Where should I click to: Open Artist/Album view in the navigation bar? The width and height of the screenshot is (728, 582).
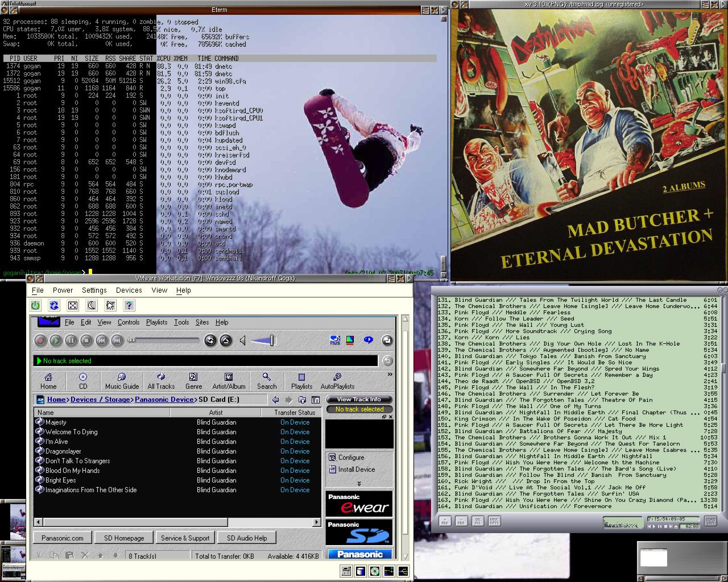229,381
